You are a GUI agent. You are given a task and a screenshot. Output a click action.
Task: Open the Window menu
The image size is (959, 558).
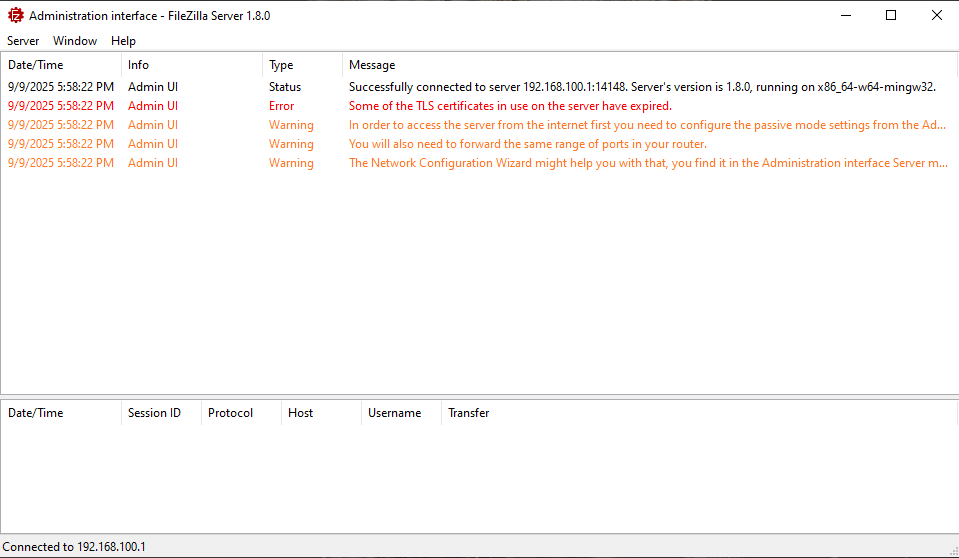pyautogui.click(x=75, y=41)
